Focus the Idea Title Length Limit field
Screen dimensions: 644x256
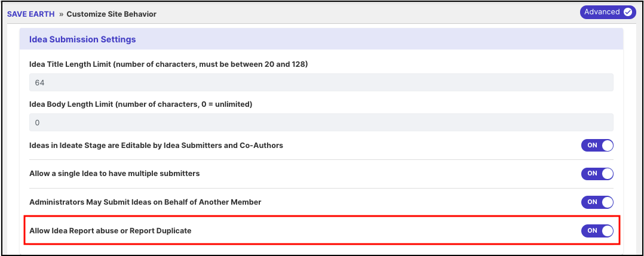(321, 82)
